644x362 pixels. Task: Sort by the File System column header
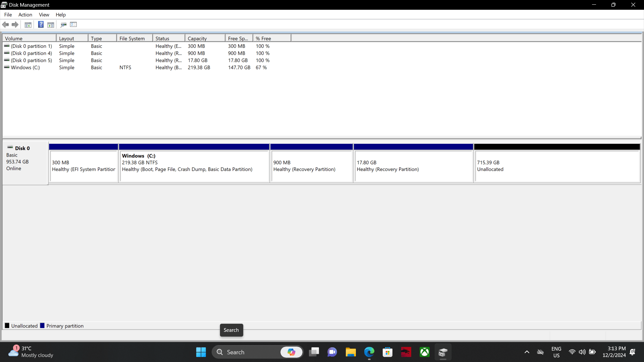click(135, 38)
